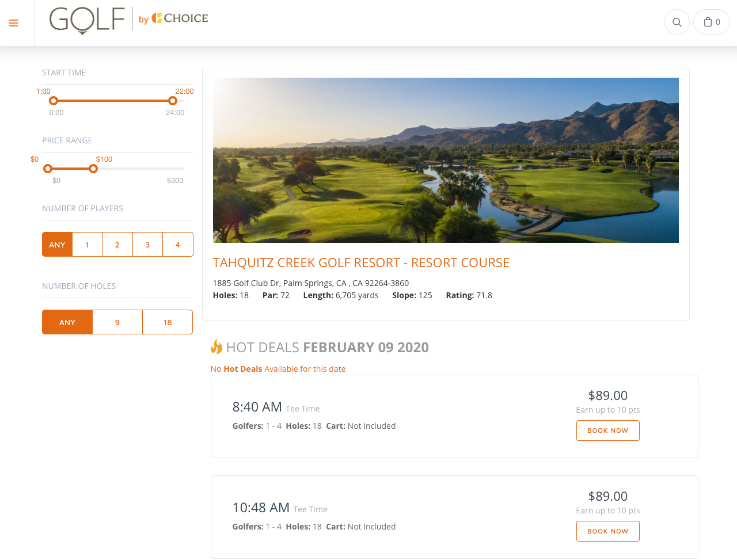Viewport: 737px width, 560px height.
Task: Open the shopping bag cart
Action: tap(712, 22)
